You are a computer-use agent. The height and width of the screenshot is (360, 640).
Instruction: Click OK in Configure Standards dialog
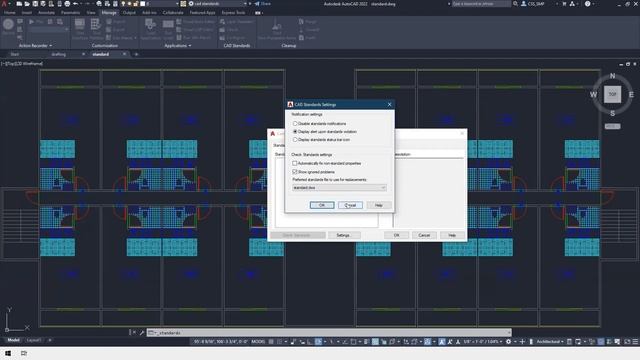point(396,235)
